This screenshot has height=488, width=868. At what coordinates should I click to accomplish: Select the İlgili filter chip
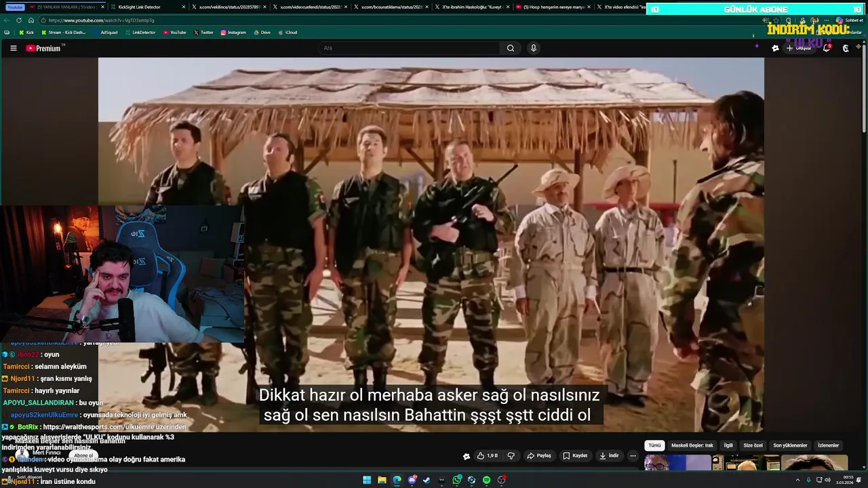[728, 445]
